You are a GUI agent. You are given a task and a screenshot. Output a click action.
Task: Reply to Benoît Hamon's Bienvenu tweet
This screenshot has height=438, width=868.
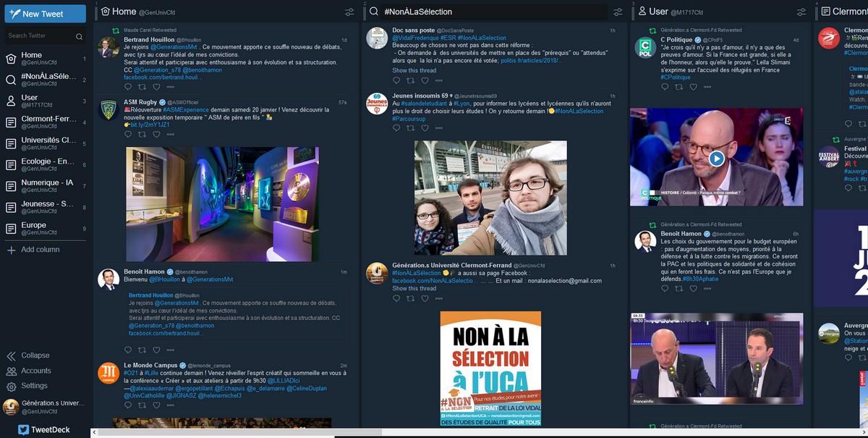[x=128, y=350]
